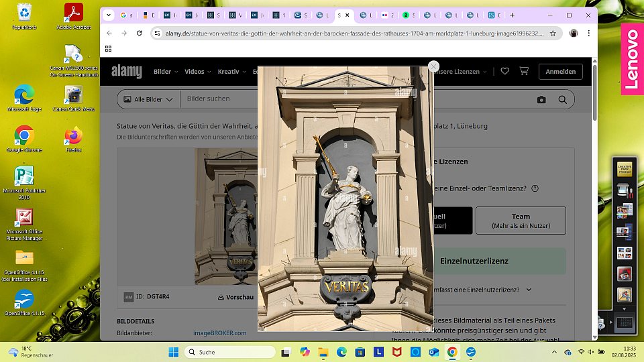
Task: Open the shopping cart icon
Action: click(x=524, y=72)
